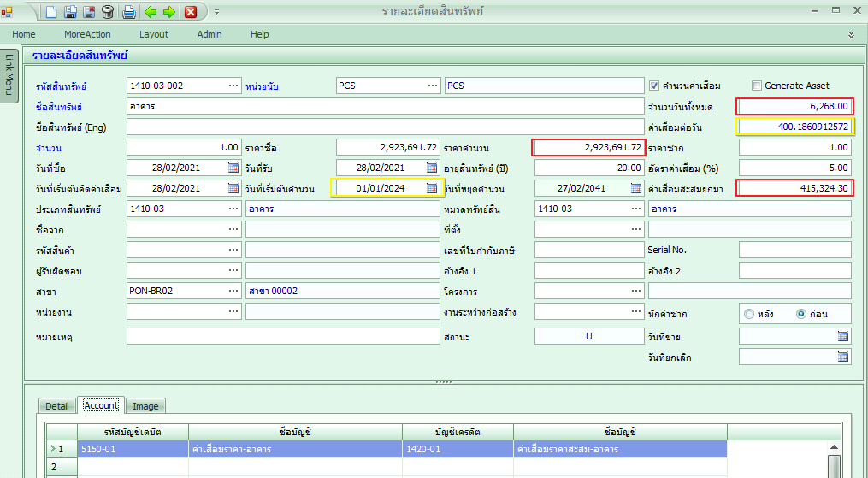The height and width of the screenshot is (478, 868).
Task: Open calendar for วันที่เริ่มต้นคำนวน field
Action: [431, 188]
